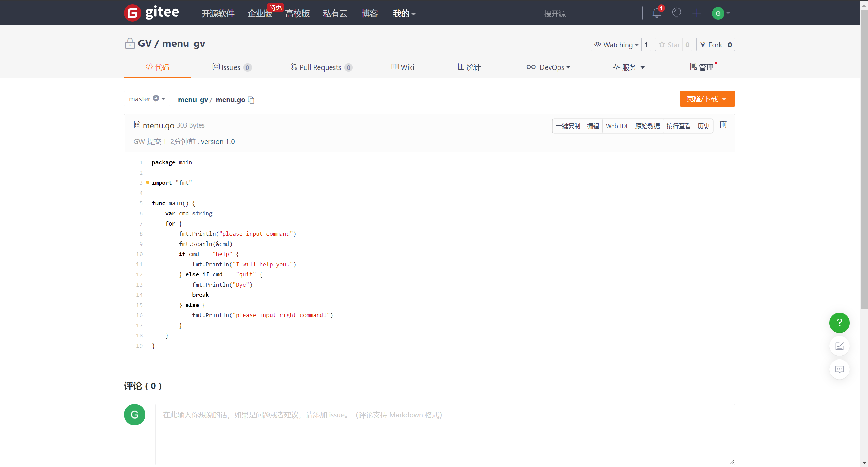Open the floating chat message icon
The height and width of the screenshot is (467, 868).
pyautogui.click(x=839, y=369)
